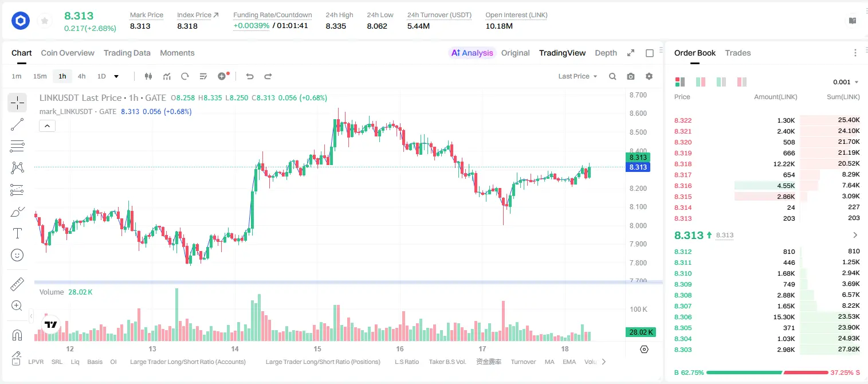The height and width of the screenshot is (384, 868).
Task: Open candlestick chart style selector
Action: tap(148, 76)
